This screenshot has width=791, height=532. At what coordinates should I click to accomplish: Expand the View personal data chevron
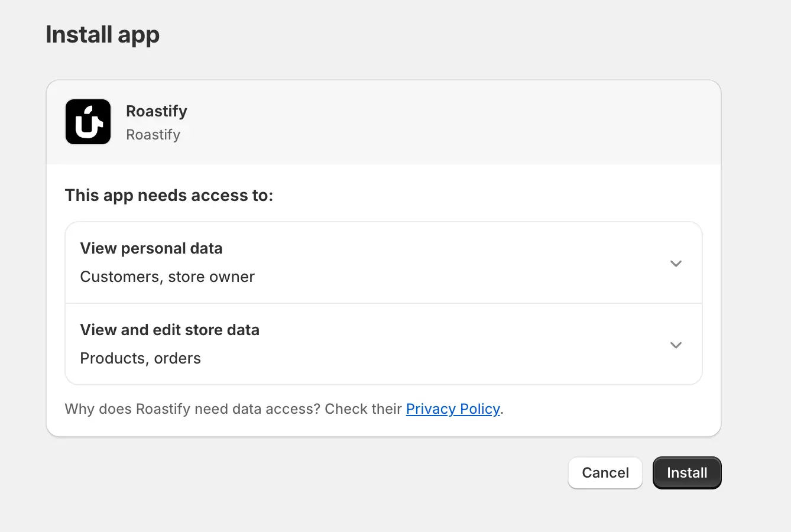pos(676,263)
